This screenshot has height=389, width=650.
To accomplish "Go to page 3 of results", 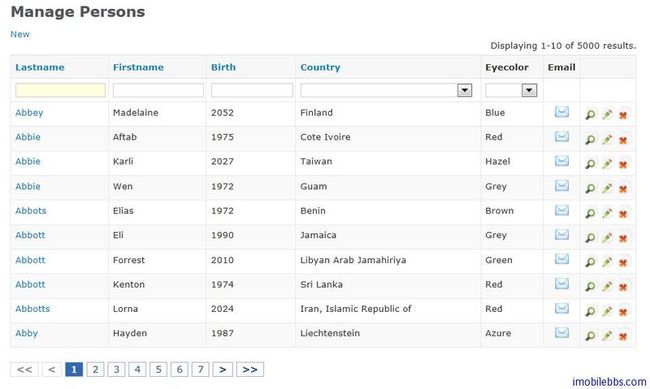I will pos(116,369).
